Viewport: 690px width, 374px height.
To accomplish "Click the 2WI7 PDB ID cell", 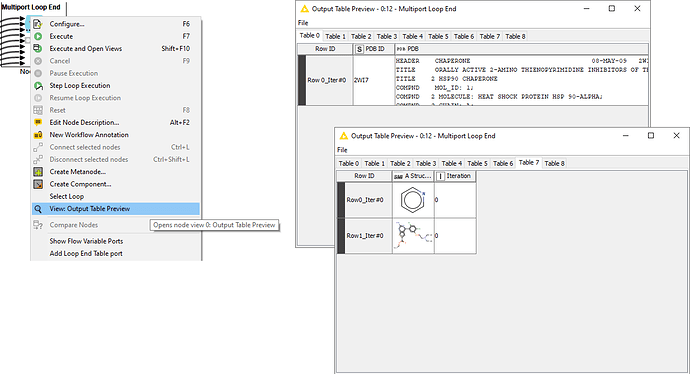I will pos(374,80).
